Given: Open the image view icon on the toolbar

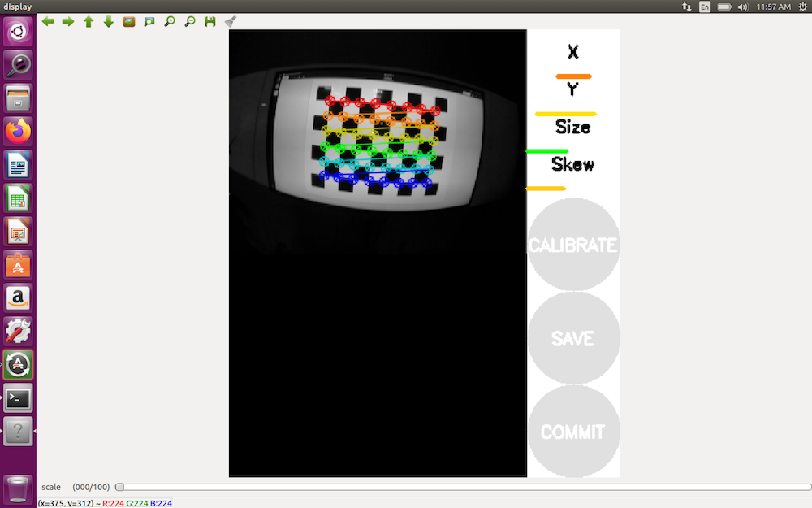Looking at the screenshot, I should 128,21.
